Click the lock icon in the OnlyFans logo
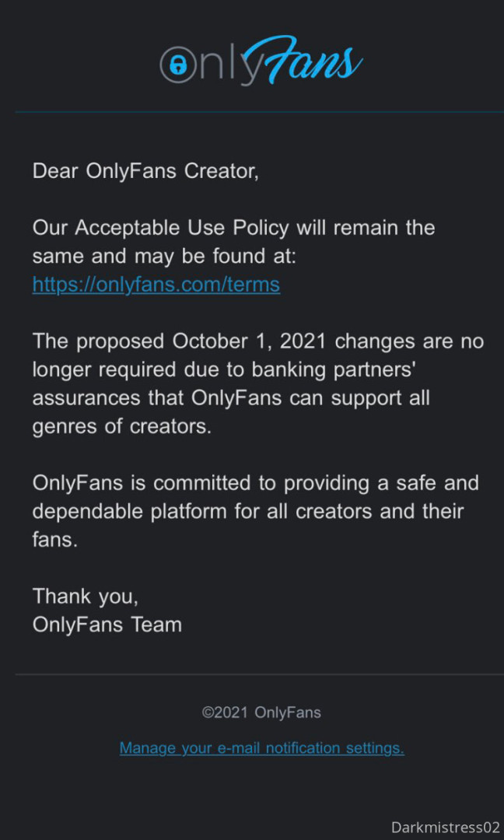This screenshot has height=840, width=504. [x=177, y=65]
